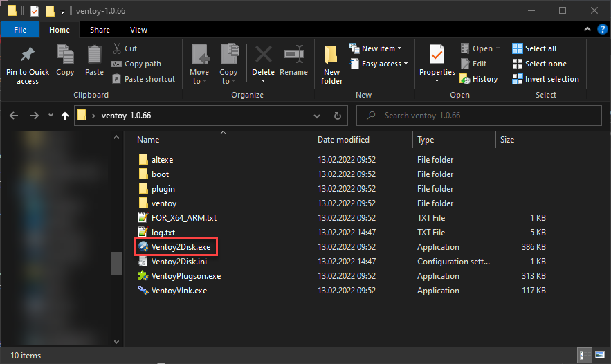Switch to the View ribbon tab
The width and height of the screenshot is (611, 364).
coord(138,30)
